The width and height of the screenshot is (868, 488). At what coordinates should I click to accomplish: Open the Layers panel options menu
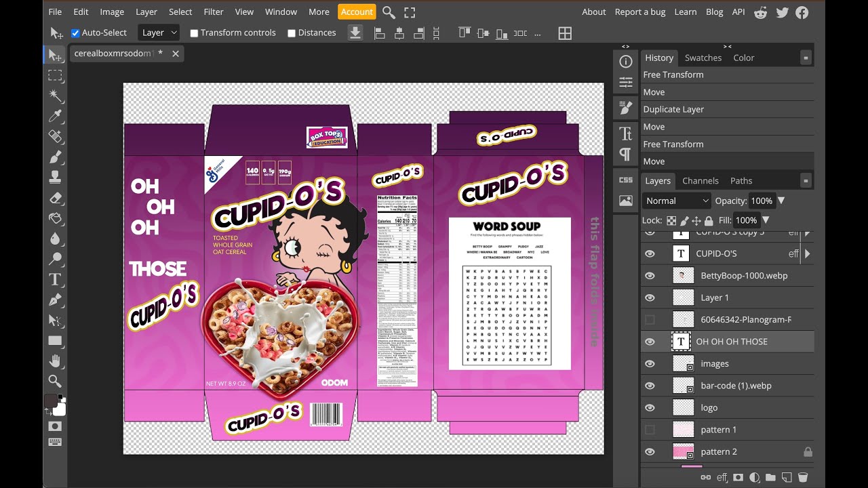click(806, 181)
